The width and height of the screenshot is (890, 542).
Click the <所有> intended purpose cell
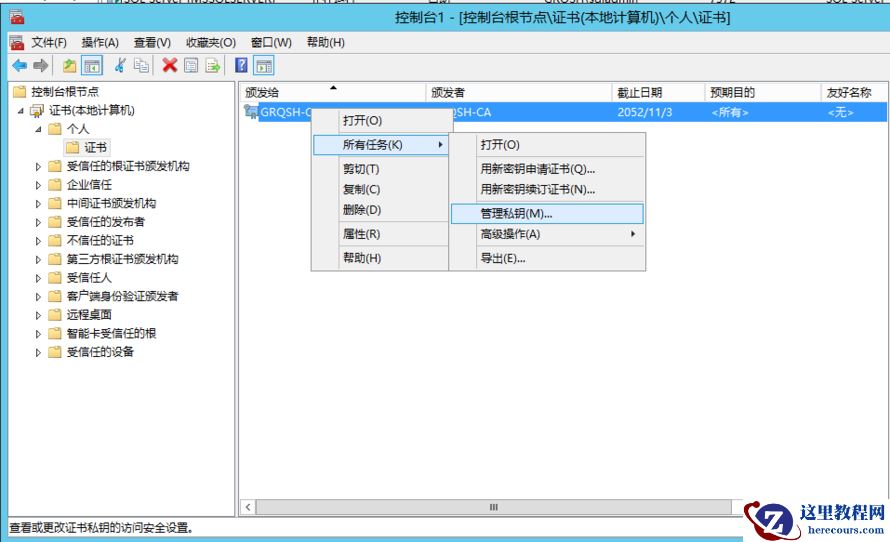tap(730, 112)
